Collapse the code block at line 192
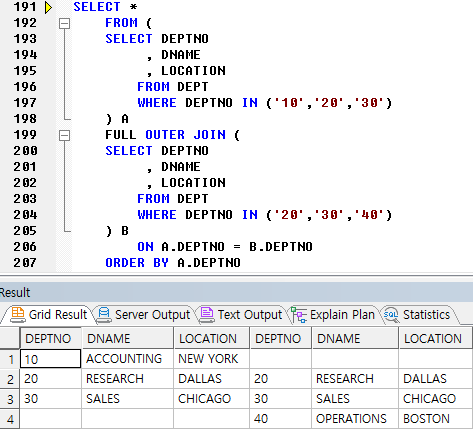473x430 pixels. click(64, 24)
